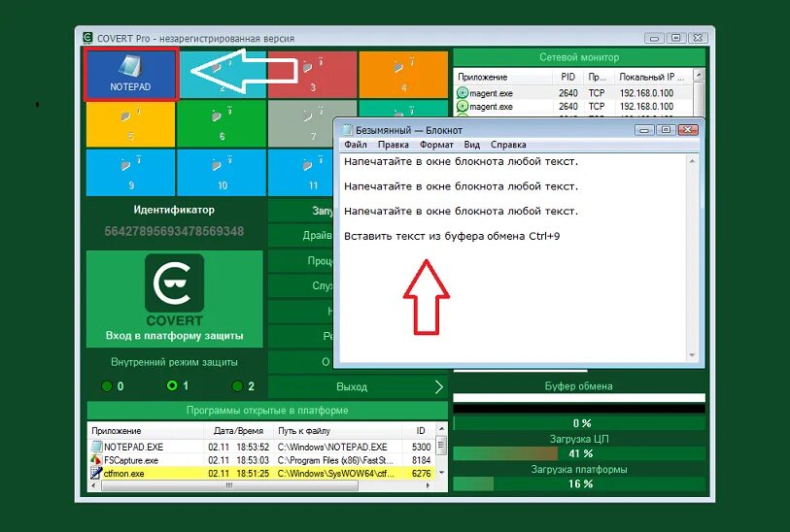790x532 pixels.
Task: Click the white clipboard text field
Action: pyautogui.click(x=579, y=398)
